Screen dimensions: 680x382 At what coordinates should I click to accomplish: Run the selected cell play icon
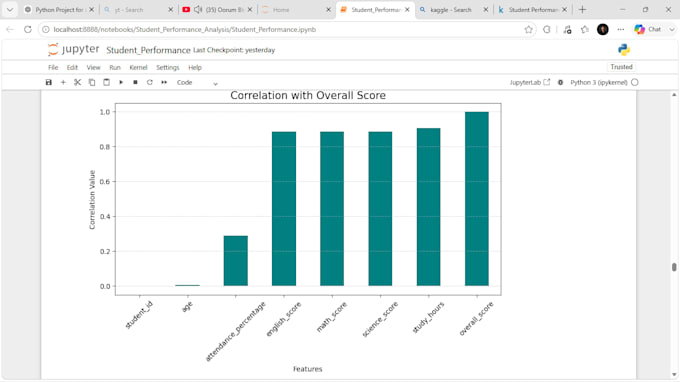point(121,82)
